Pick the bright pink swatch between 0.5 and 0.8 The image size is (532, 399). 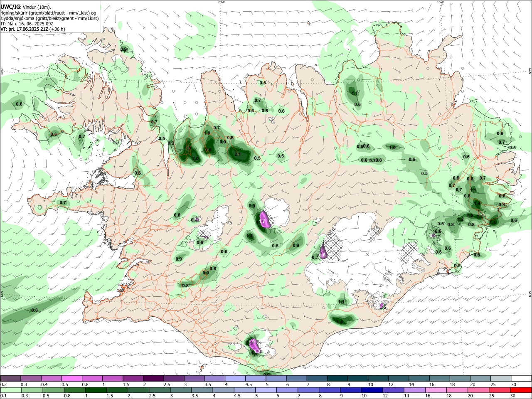coord(71,378)
